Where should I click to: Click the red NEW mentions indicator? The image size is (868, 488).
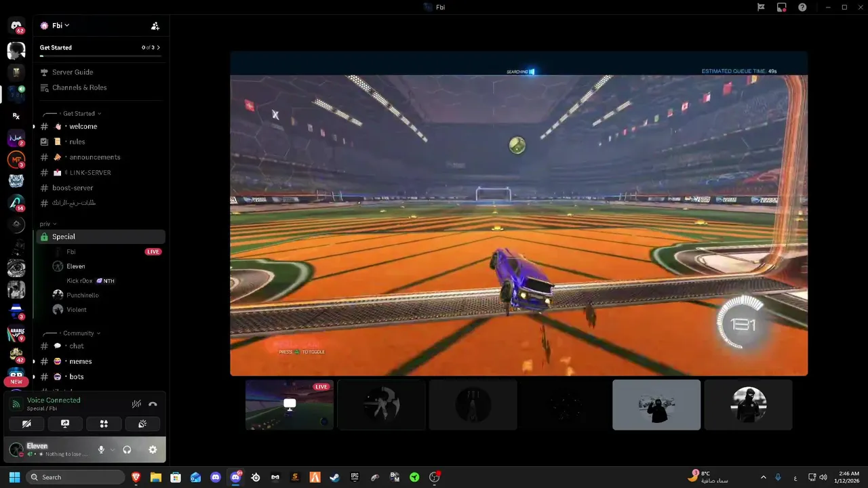(x=16, y=382)
